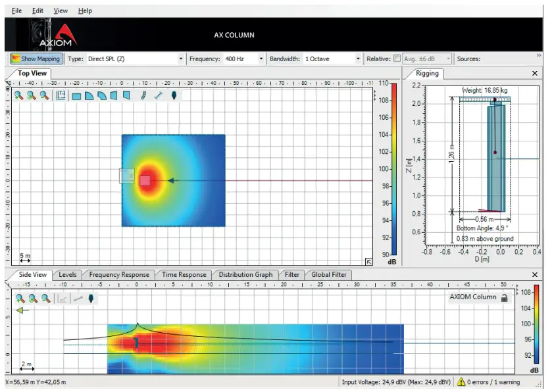Click the AXIOM logo in the banner
Image resolution: width=552 pixels, height=392 pixels.
(x=57, y=36)
